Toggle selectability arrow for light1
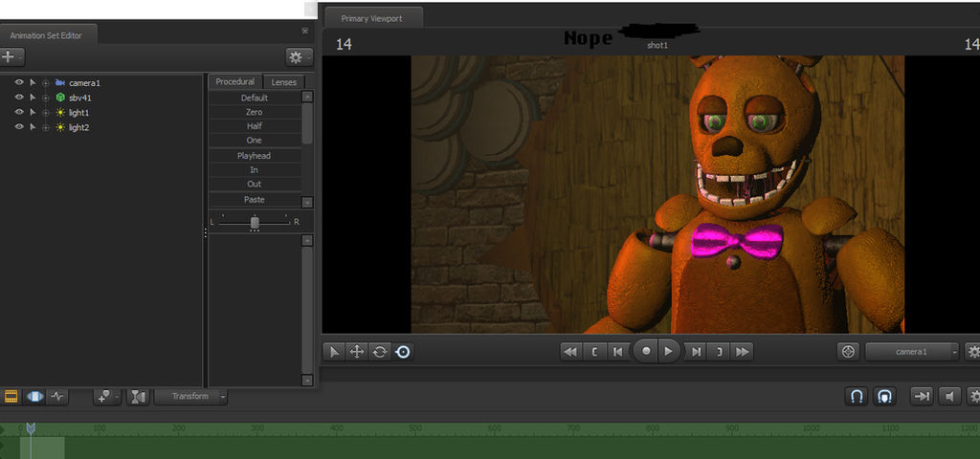The width and height of the screenshot is (980, 459). tap(33, 113)
